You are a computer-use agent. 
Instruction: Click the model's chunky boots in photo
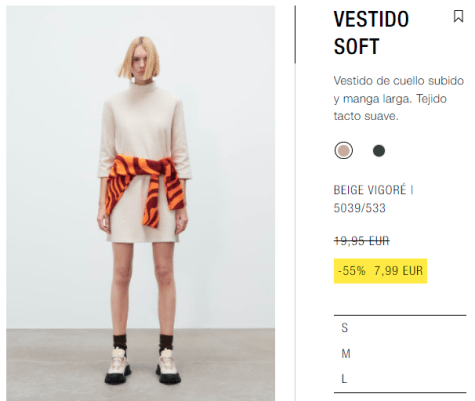[x=143, y=365]
